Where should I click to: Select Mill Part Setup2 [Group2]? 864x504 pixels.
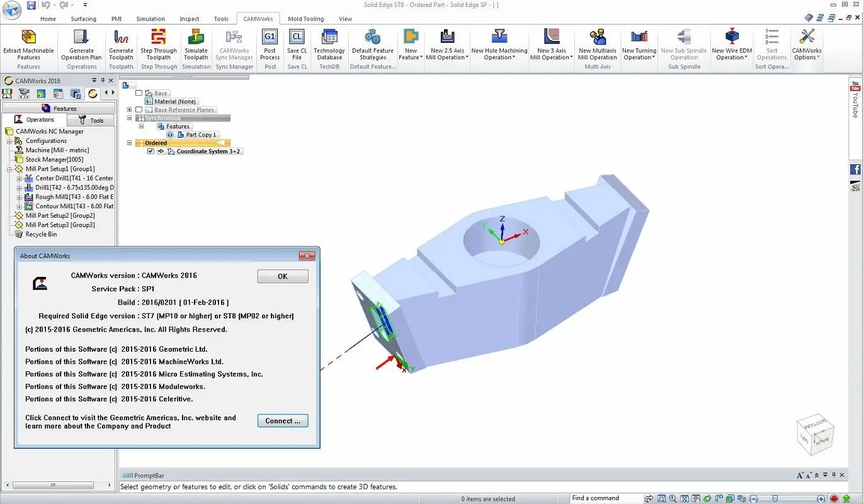60,216
